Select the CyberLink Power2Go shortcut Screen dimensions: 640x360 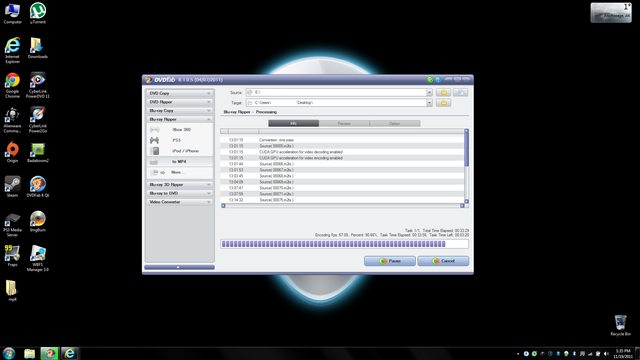coord(38,120)
